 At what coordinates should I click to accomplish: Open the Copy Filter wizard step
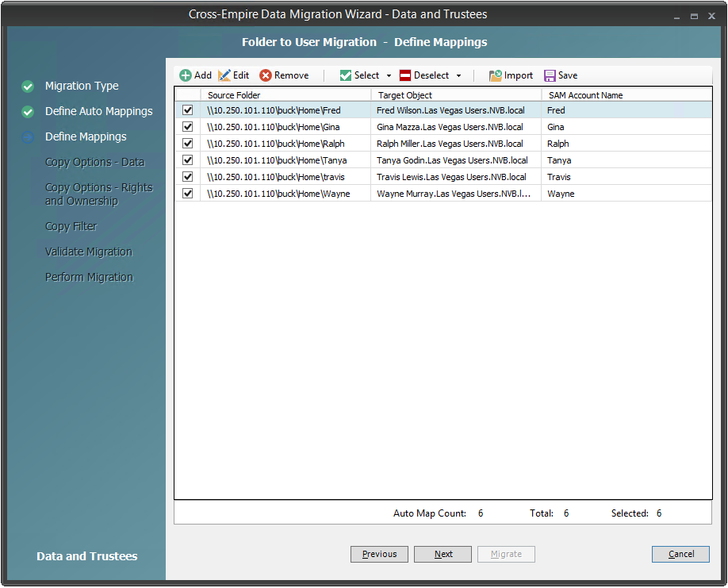(x=71, y=227)
